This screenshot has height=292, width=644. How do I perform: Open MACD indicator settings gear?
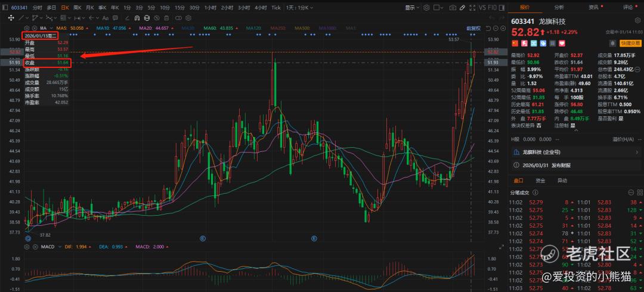click(x=27, y=247)
